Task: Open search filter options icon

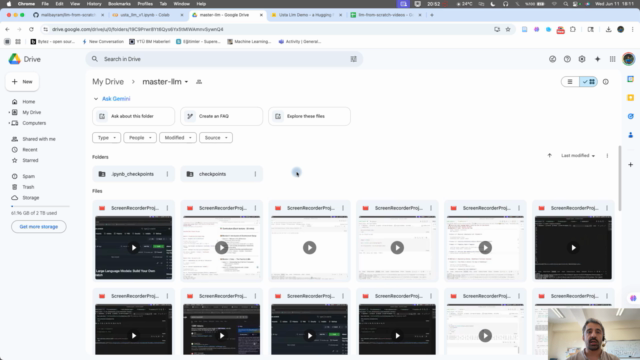Action: coord(353,59)
